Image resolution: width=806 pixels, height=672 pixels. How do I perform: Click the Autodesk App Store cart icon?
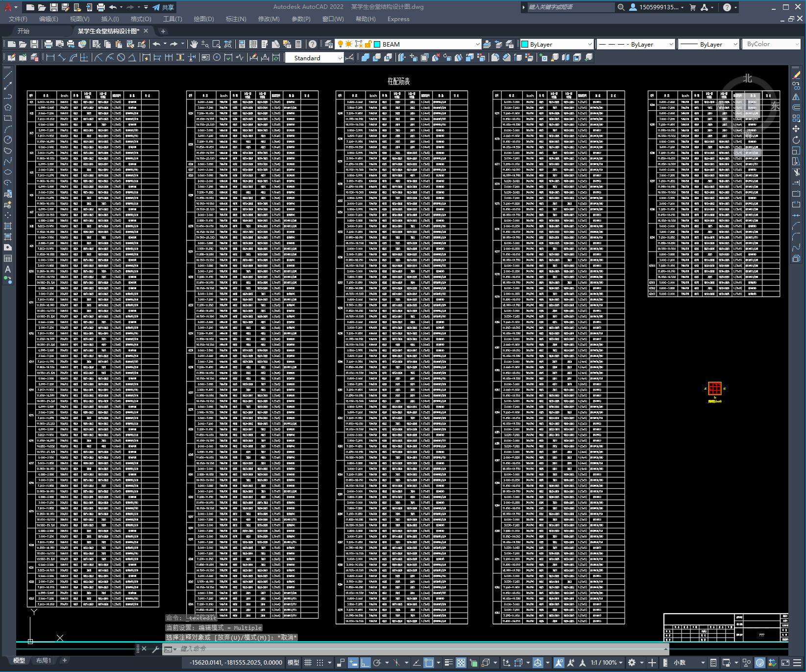(x=692, y=7)
